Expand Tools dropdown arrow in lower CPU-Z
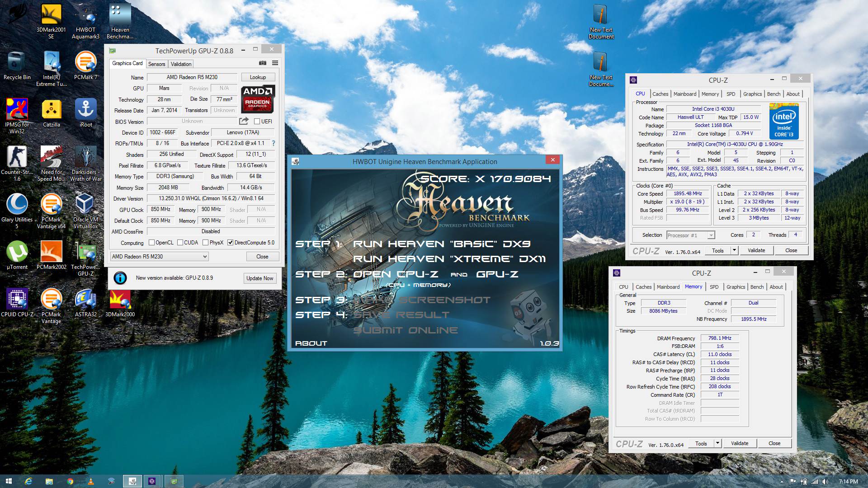The width and height of the screenshot is (868, 488). [717, 443]
